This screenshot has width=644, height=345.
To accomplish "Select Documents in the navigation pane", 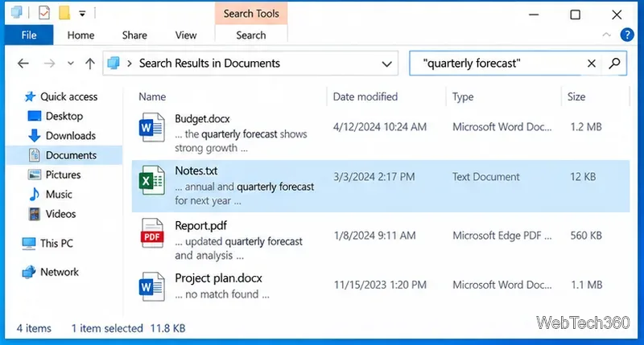I will (x=64, y=155).
